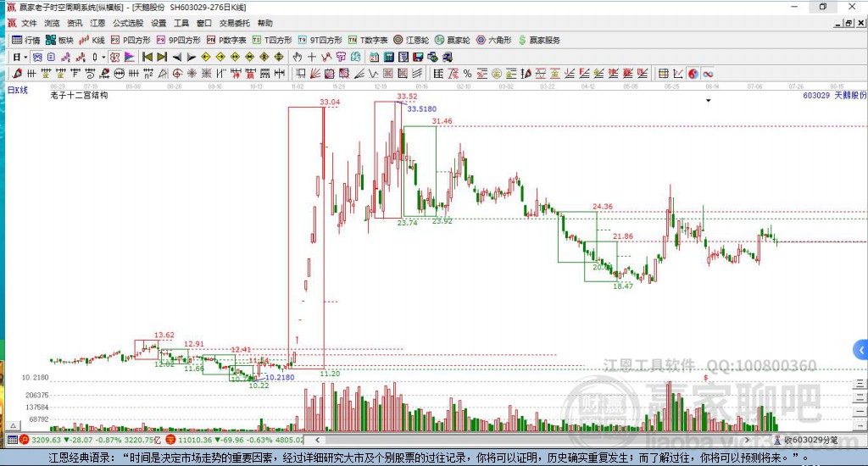
Task: Open the T数字表 tool
Action: click(368, 40)
